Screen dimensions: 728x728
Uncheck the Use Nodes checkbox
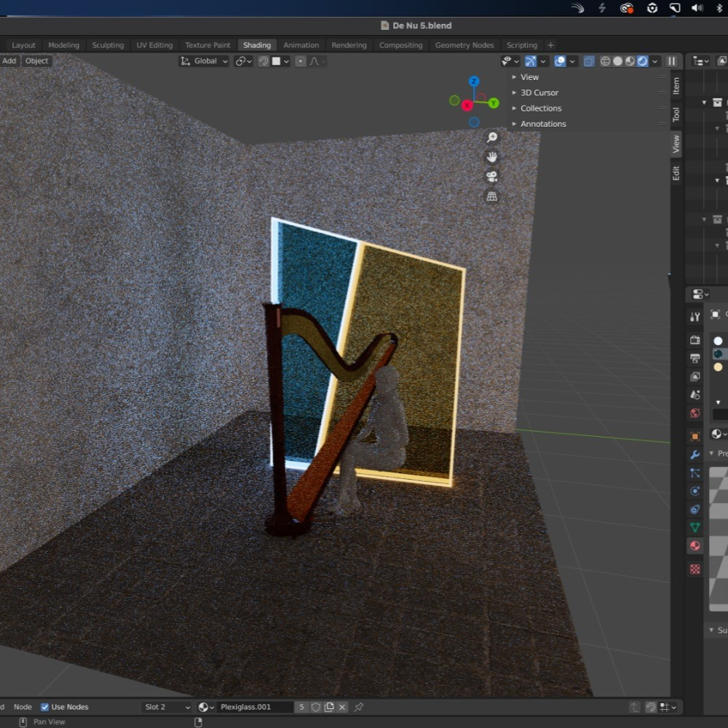(45, 707)
